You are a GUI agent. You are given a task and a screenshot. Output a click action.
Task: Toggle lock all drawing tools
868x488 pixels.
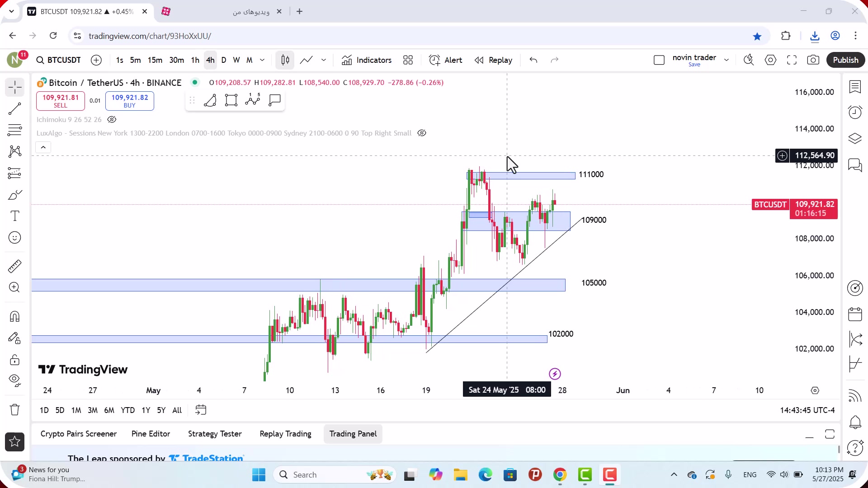[x=14, y=360]
